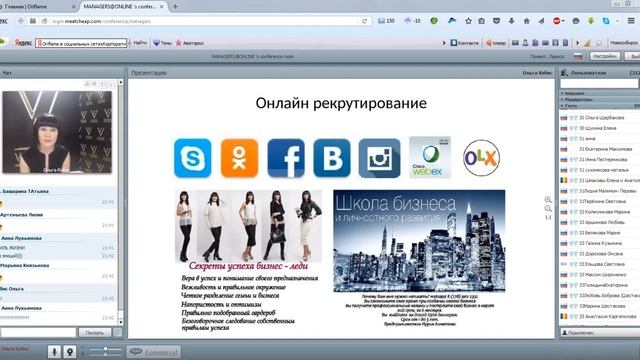Click the Russian flag language selector

point(578,56)
